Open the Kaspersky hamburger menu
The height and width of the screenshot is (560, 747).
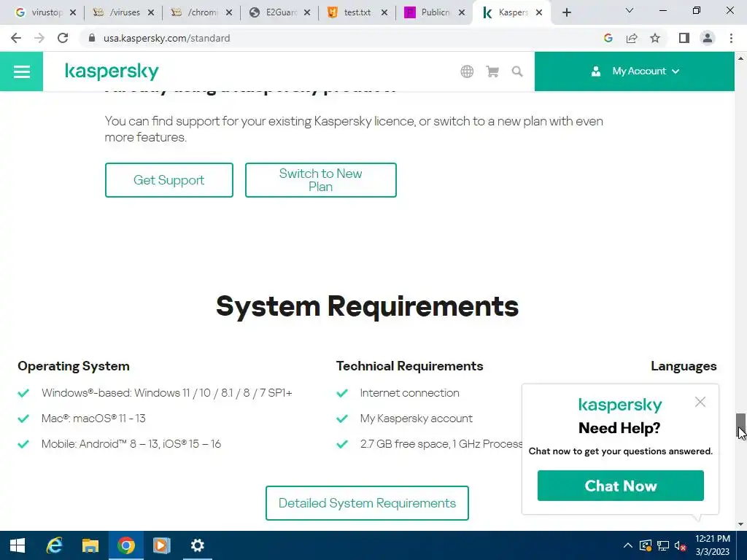pyautogui.click(x=21, y=71)
